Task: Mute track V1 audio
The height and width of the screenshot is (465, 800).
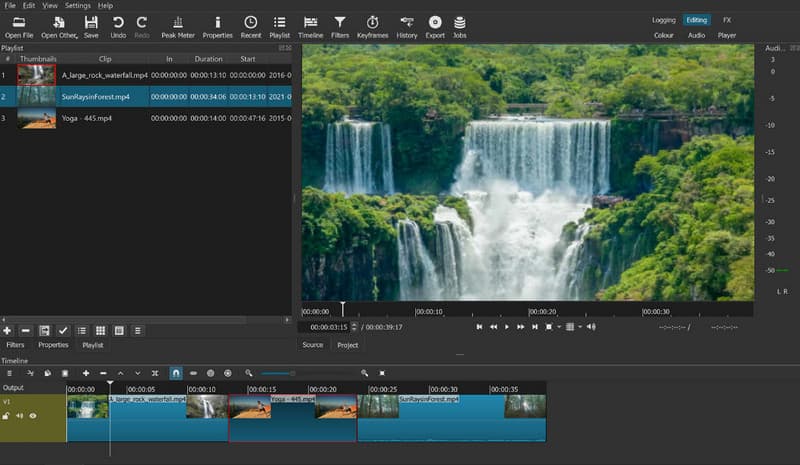Action: pyautogui.click(x=19, y=416)
